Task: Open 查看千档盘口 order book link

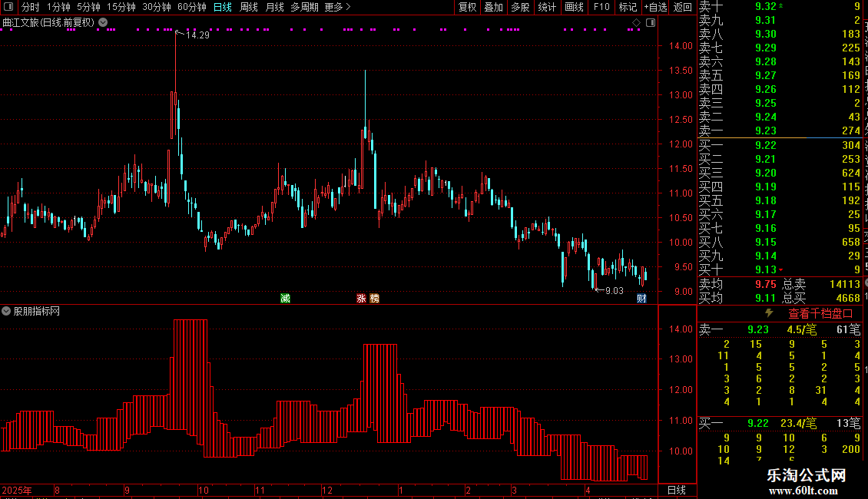Action: coord(820,314)
